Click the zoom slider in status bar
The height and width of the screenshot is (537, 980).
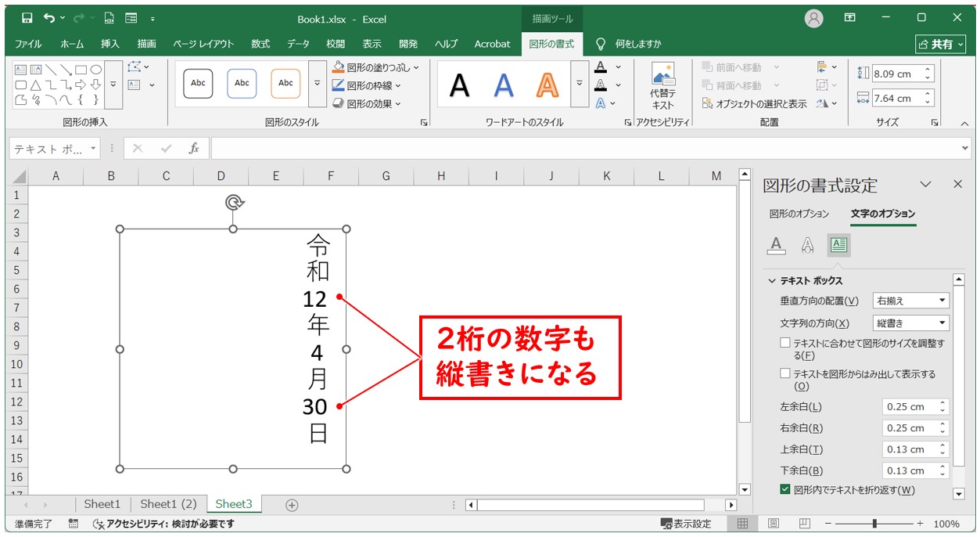pos(874,524)
